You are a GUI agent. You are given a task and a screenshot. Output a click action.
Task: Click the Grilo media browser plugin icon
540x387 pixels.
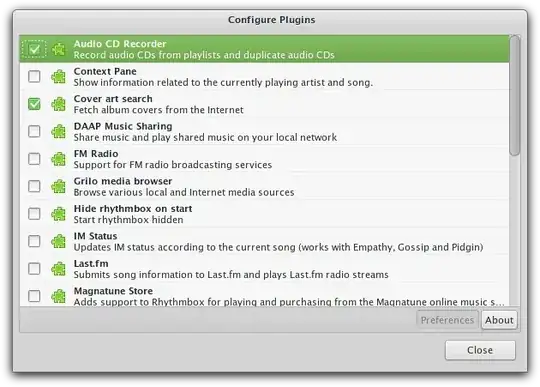coord(59,186)
